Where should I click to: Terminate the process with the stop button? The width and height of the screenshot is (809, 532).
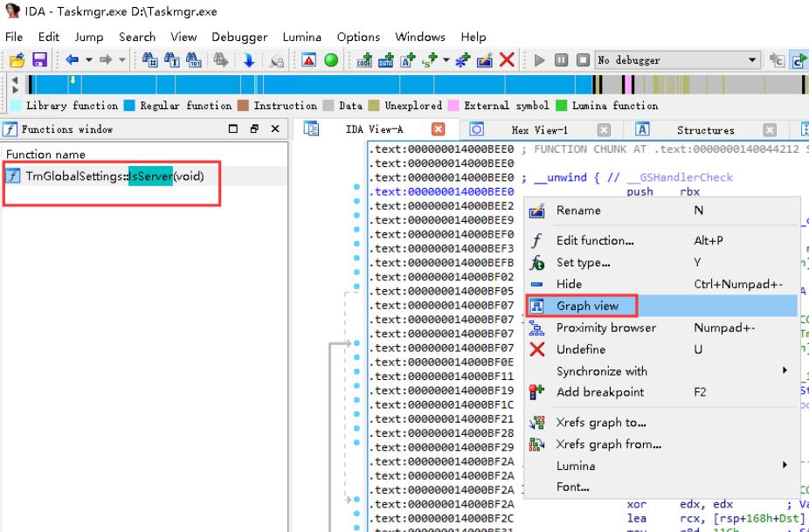point(583,60)
